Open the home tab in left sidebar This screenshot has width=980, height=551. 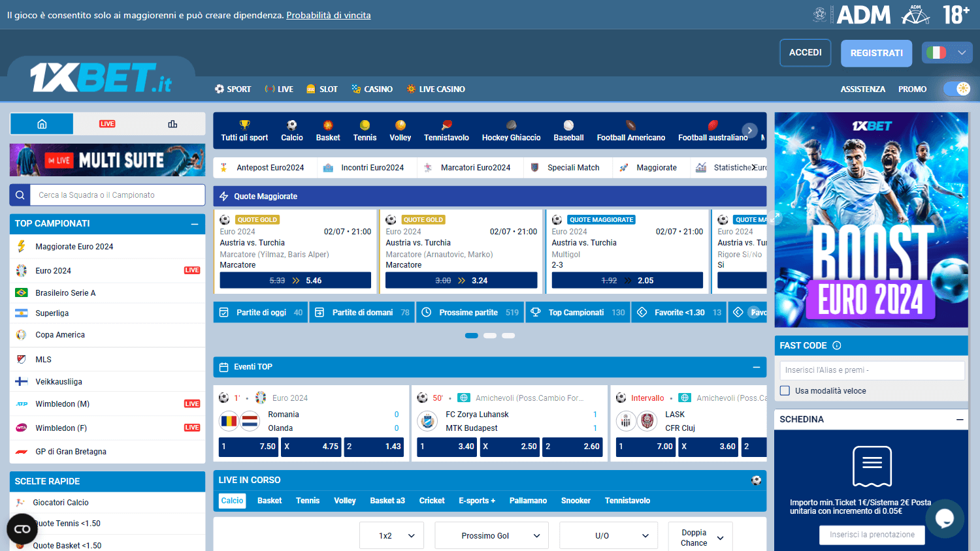[x=42, y=124]
